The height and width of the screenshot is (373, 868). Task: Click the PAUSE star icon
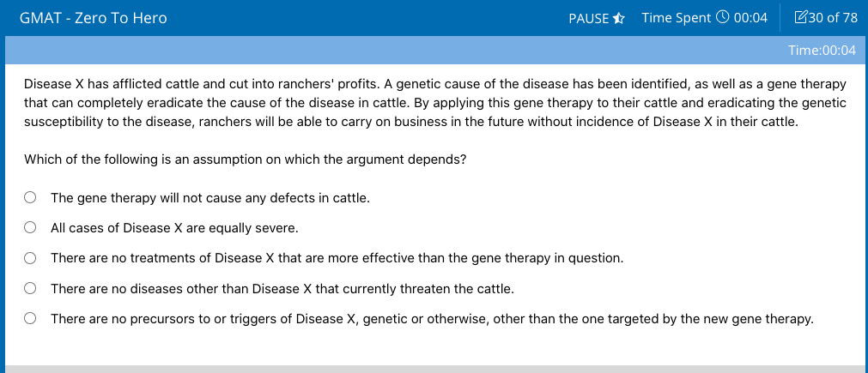click(619, 18)
